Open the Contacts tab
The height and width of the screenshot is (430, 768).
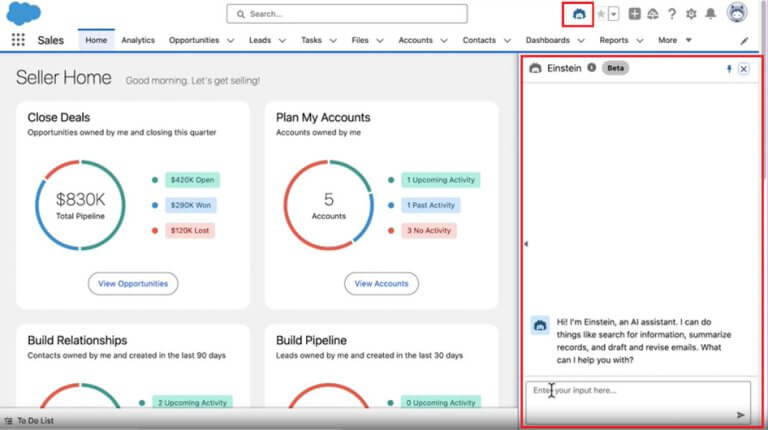click(479, 40)
